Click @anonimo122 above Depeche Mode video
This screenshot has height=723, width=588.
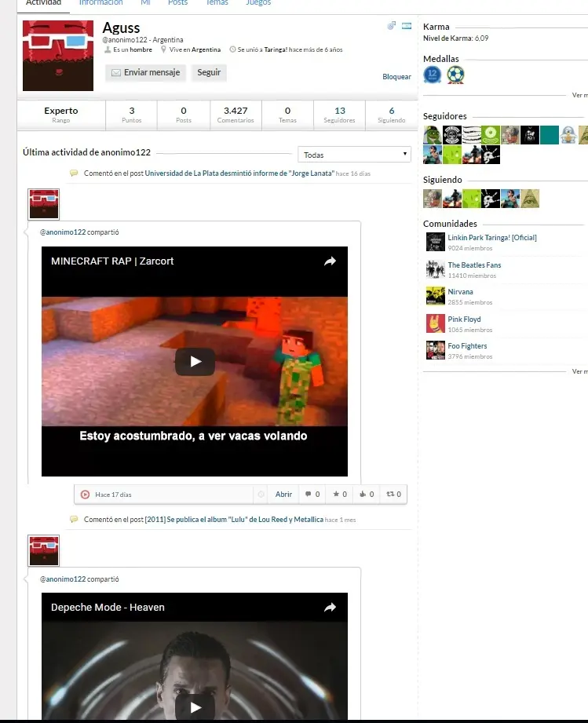(63, 579)
